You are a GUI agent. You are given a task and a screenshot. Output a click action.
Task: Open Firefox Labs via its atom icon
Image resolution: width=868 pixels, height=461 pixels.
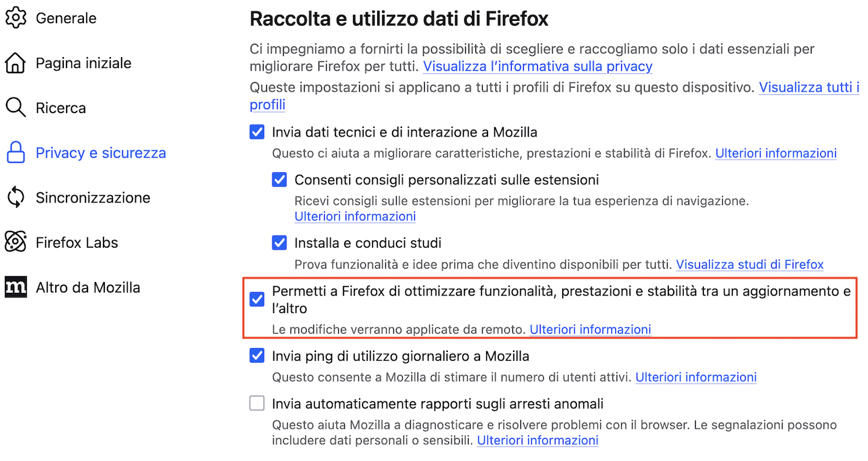[15, 242]
